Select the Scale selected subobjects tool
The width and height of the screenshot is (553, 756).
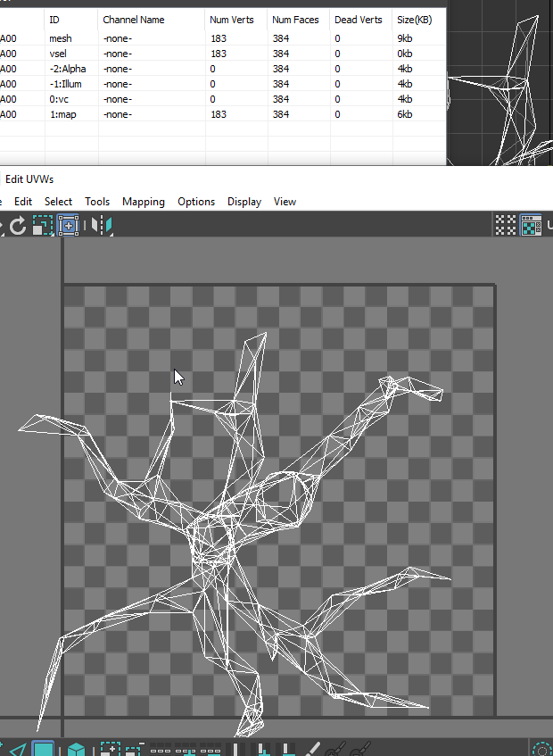click(43, 226)
